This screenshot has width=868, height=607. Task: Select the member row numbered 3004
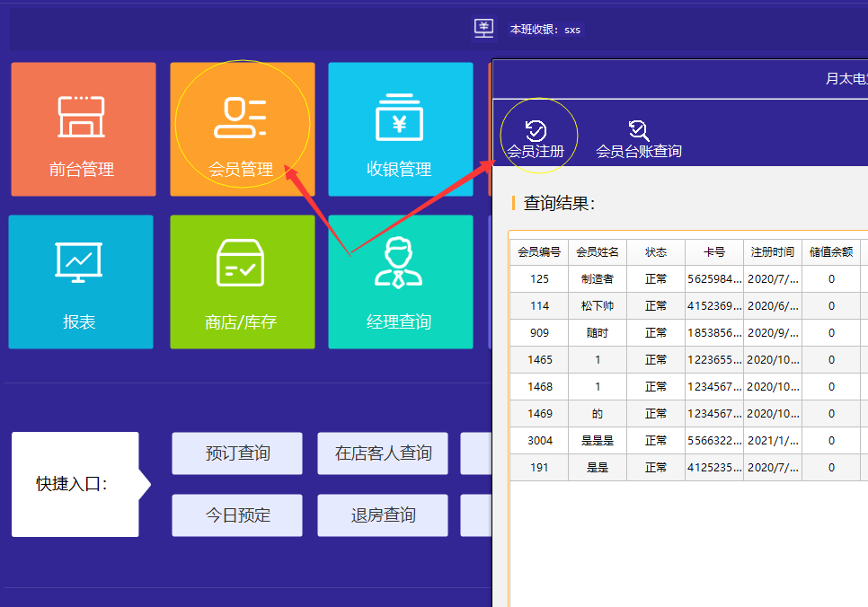pos(539,441)
